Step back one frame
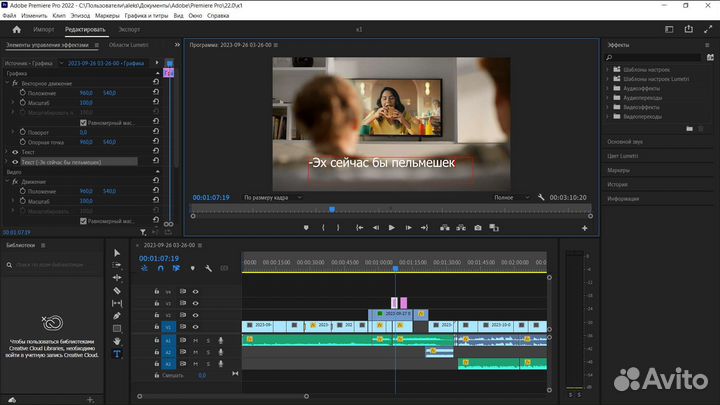The width and height of the screenshot is (720, 405). [x=376, y=228]
